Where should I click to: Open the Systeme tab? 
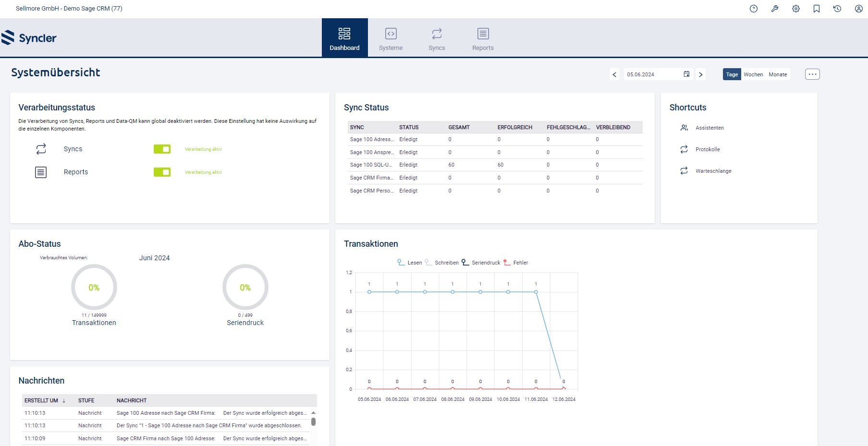point(391,38)
